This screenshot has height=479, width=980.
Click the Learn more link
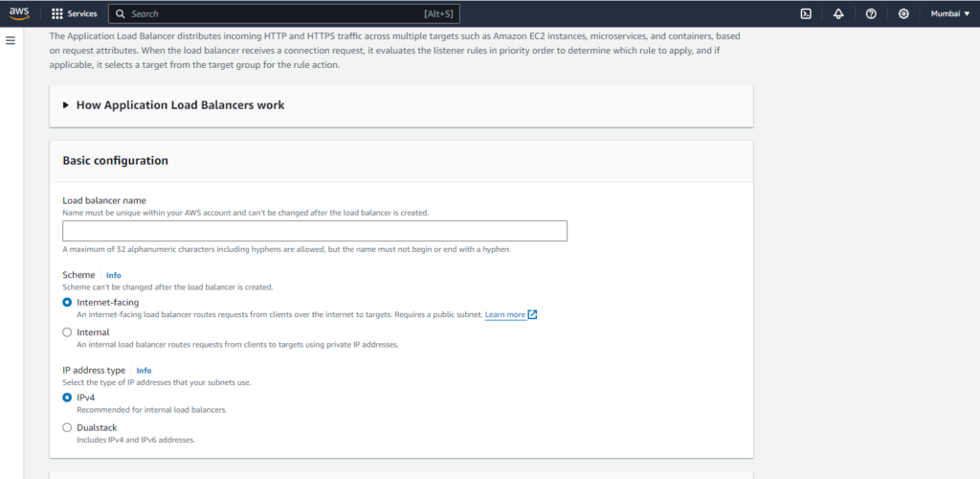click(504, 314)
